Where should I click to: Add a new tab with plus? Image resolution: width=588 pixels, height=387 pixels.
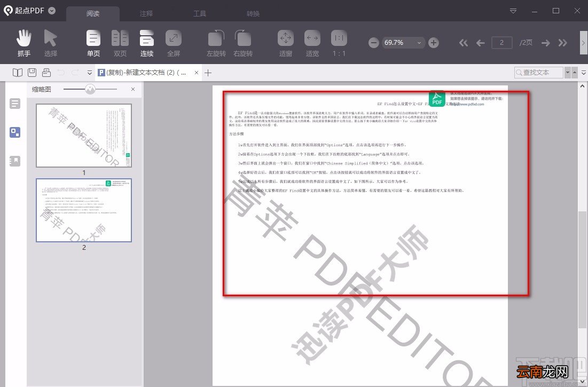pos(208,73)
